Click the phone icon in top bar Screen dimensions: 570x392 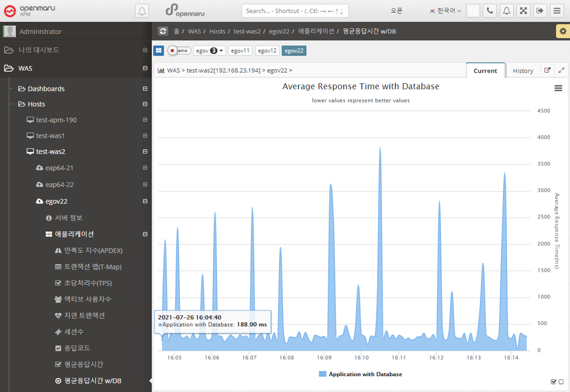[490, 10]
